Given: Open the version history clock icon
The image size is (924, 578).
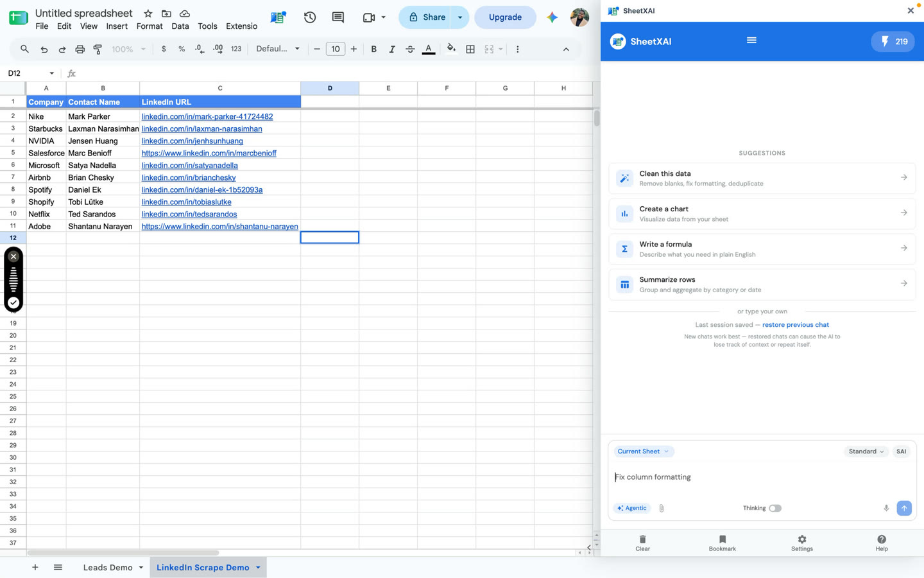Looking at the screenshot, I should click(310, 17).
